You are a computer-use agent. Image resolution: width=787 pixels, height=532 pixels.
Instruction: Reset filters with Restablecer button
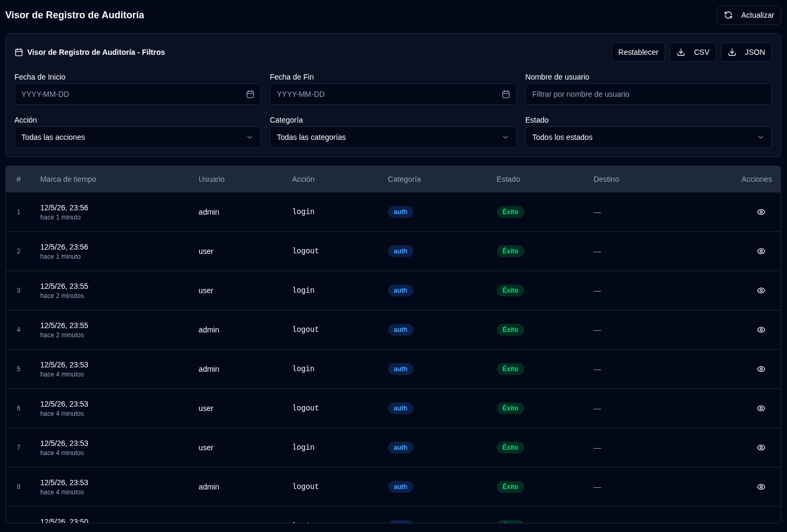point(638,52)
